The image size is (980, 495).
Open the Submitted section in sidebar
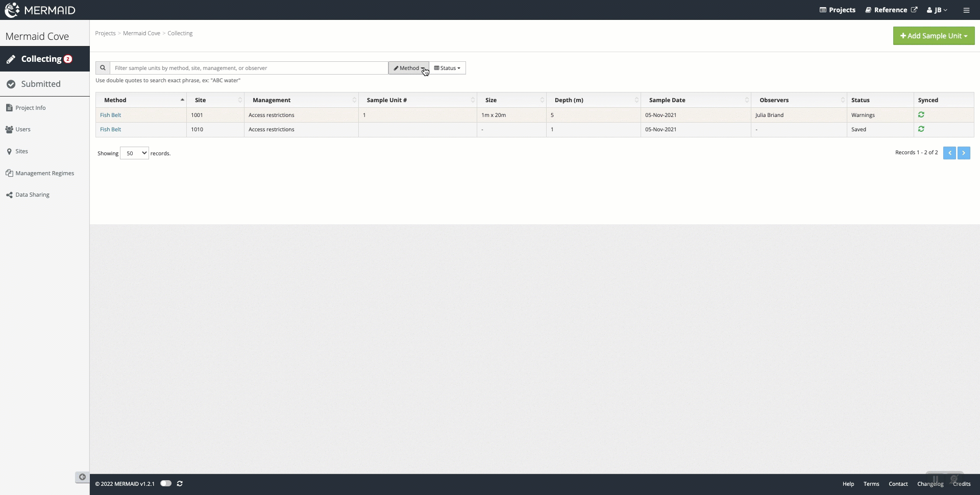click(41, 84)
